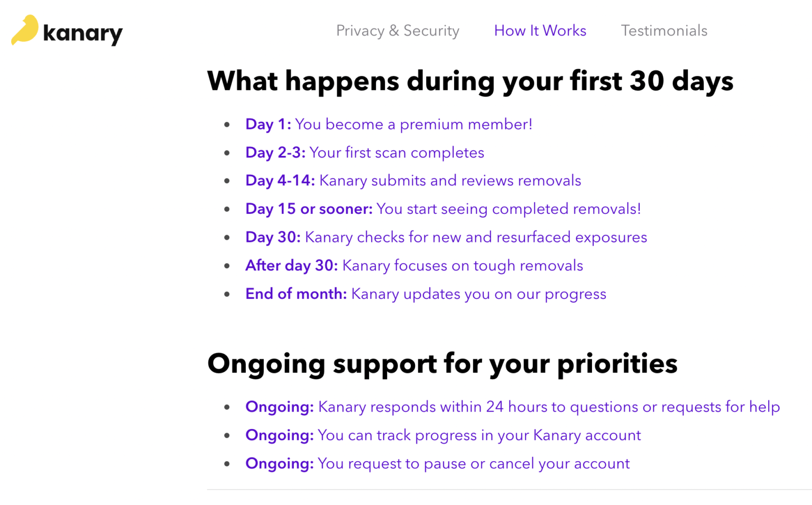812x505 pixels.
Task: Open the Day 30 resurfaced exposures link
Action: (446, 237)
